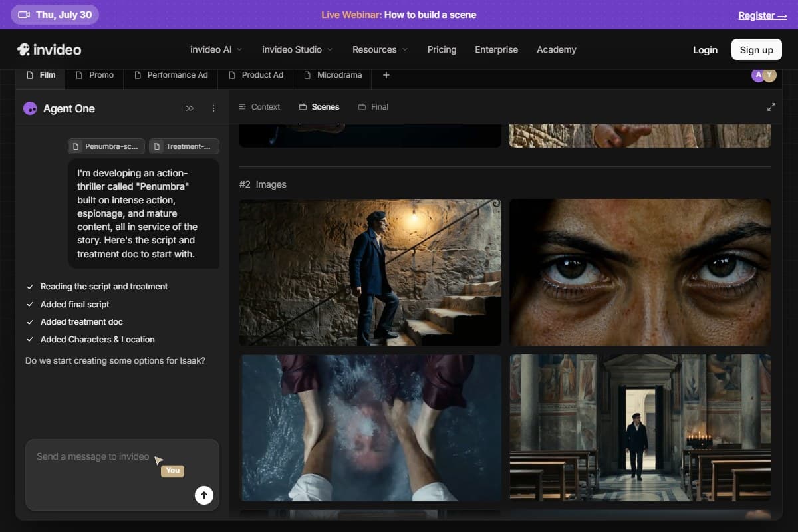
Task: Open the invideo AI dropdown menu
Action: tap(216, 49)
